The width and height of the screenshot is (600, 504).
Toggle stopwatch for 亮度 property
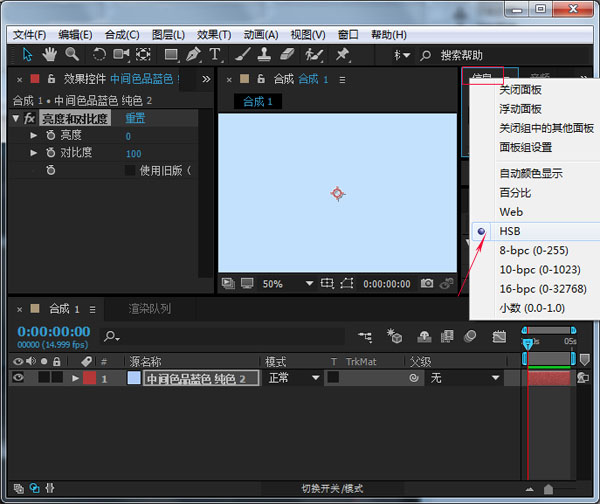[51, 135]
